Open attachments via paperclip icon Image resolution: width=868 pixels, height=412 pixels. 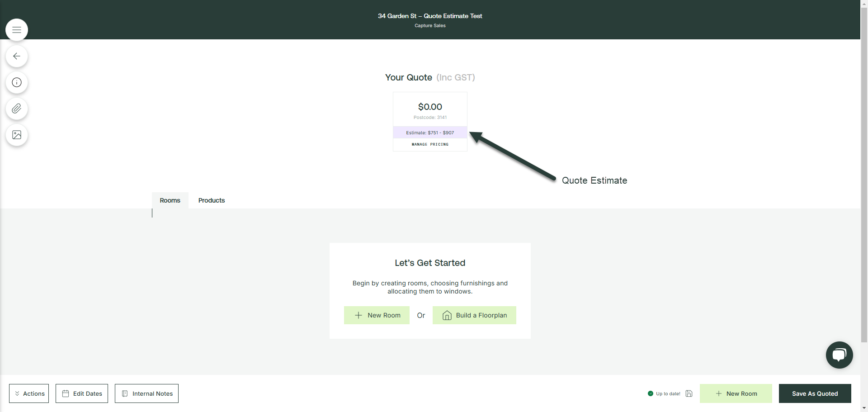17,109
